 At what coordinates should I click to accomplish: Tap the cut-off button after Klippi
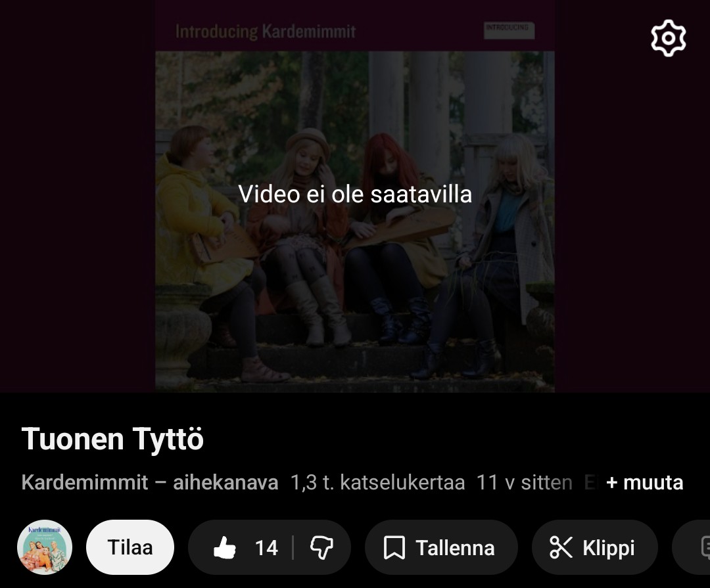(x=692, y=547)
